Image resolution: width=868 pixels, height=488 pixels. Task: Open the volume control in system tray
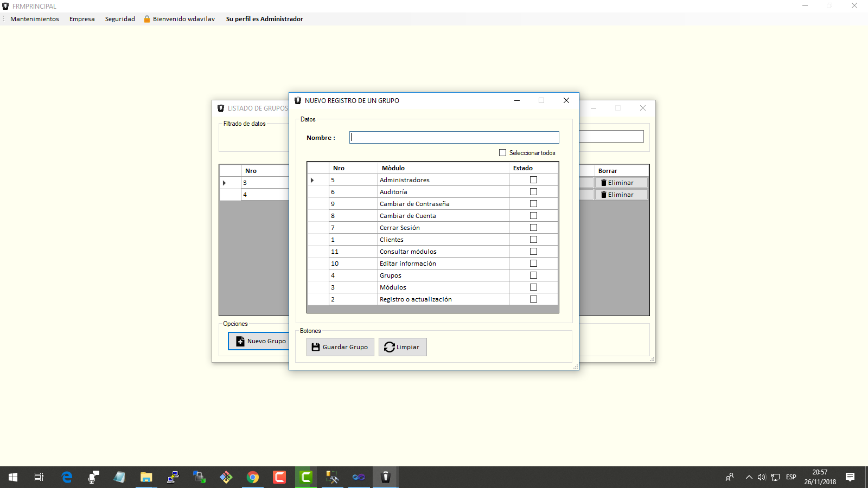762,477
